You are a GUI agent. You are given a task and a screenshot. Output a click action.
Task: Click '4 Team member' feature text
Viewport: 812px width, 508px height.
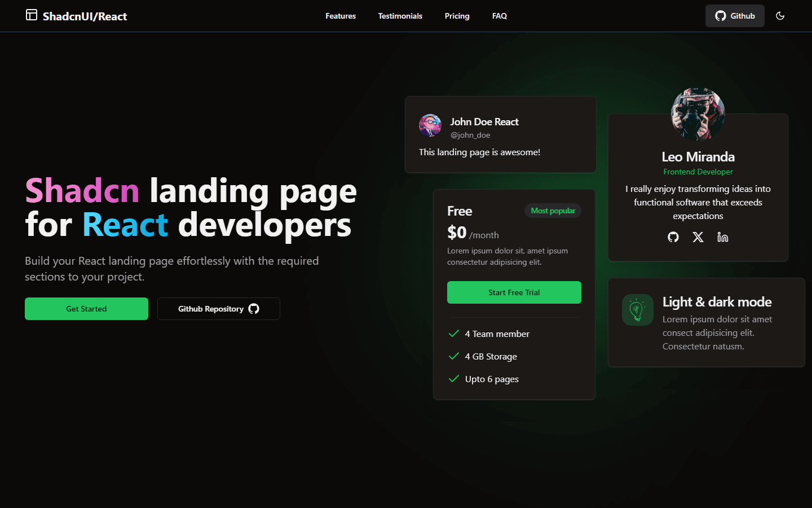497,334
